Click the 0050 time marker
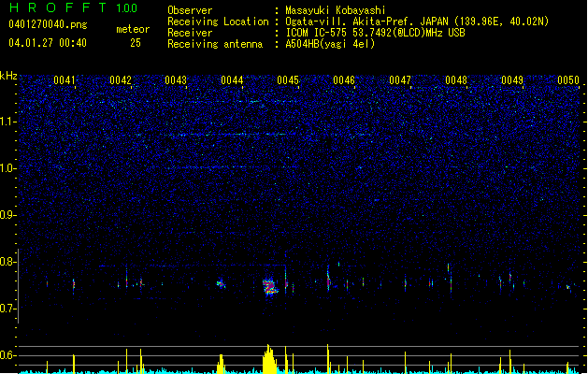588x374 pixels. pyautogui.click(x=568, y=80)
